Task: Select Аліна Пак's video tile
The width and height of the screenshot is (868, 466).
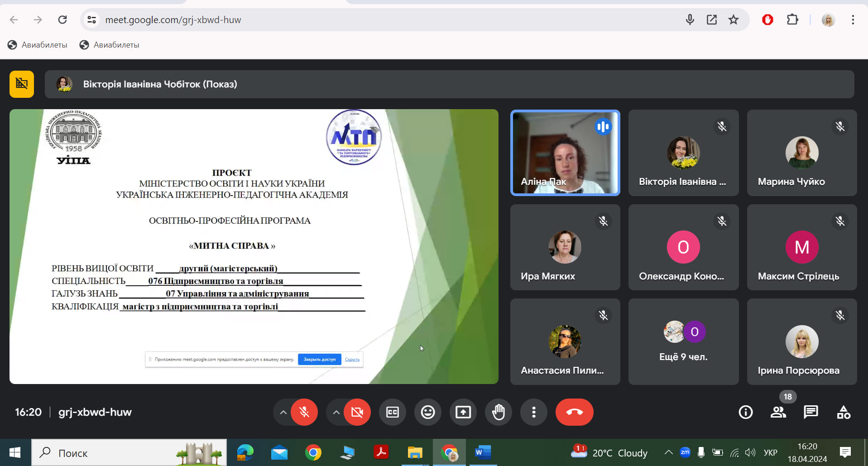Action: pos(565,153)
